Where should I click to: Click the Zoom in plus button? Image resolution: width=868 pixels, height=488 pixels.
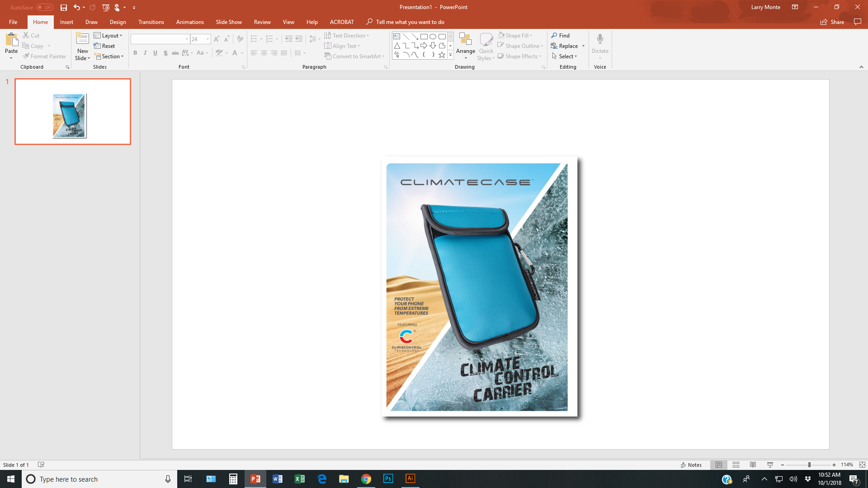[x=834, y=465]
